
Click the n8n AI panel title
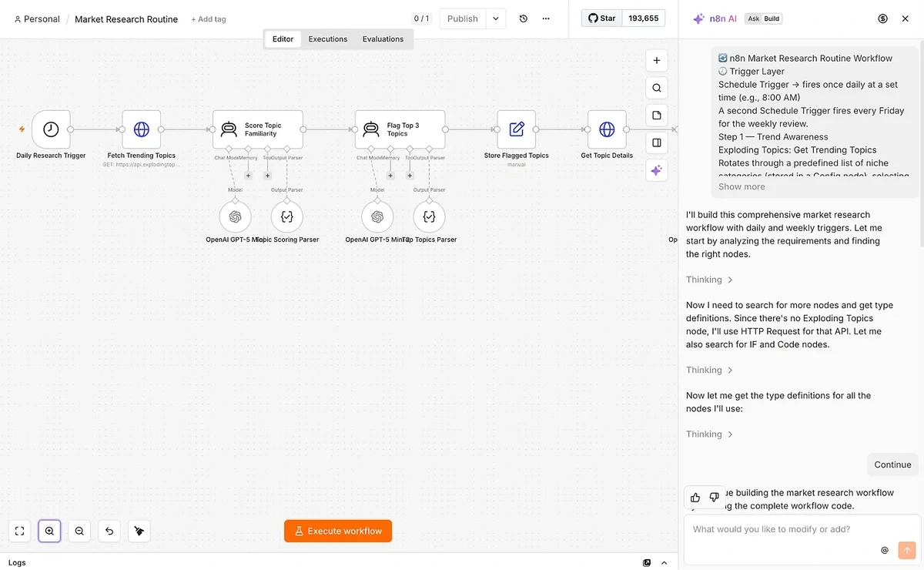[x=722, y=18]
